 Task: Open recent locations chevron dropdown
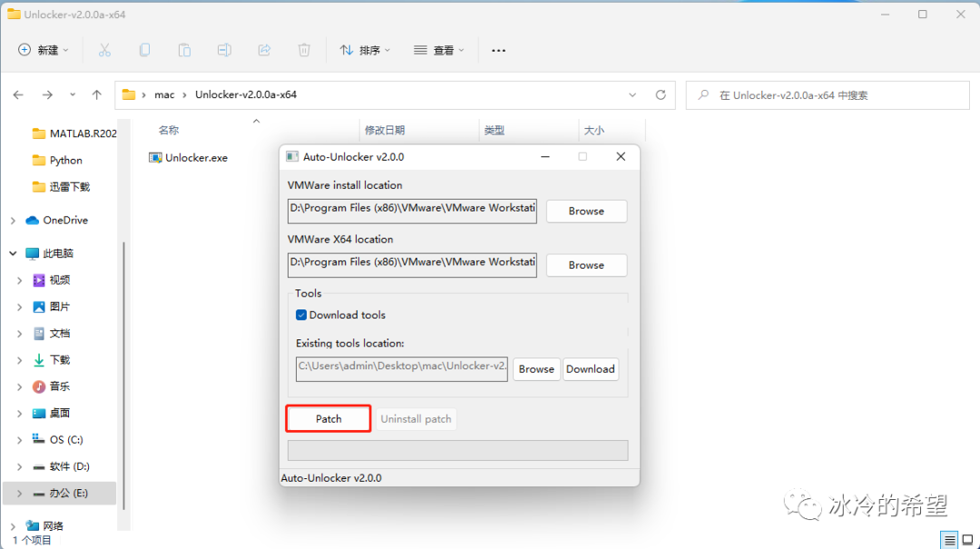pos(73,95)
